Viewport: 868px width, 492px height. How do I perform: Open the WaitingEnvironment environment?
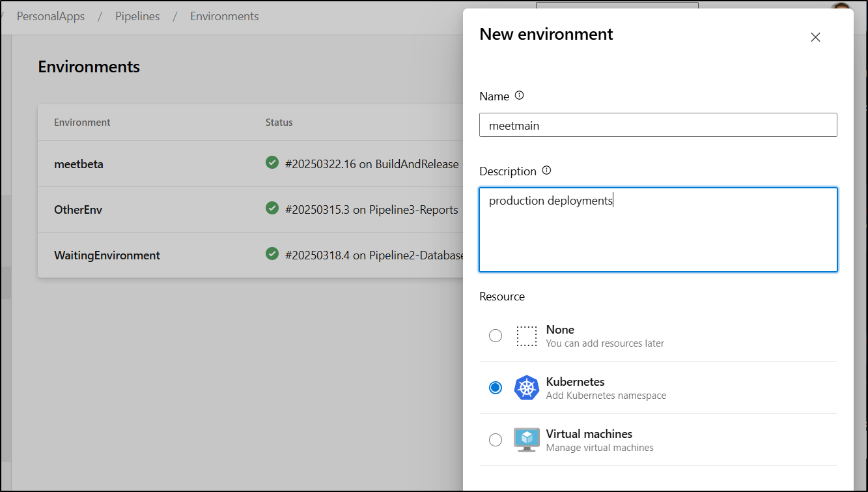[x=107, y=255]
